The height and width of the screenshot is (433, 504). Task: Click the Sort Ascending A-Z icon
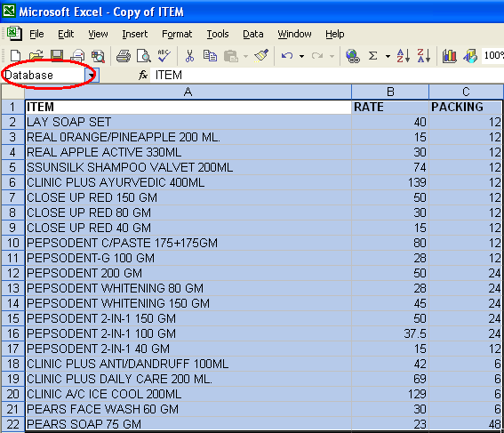(x=403, y=56)
